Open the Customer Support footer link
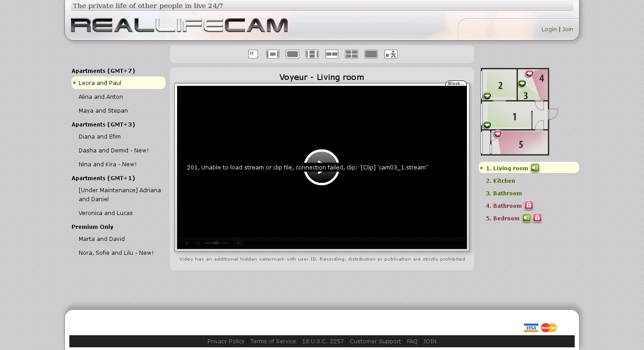 click(x=375, y=341)
